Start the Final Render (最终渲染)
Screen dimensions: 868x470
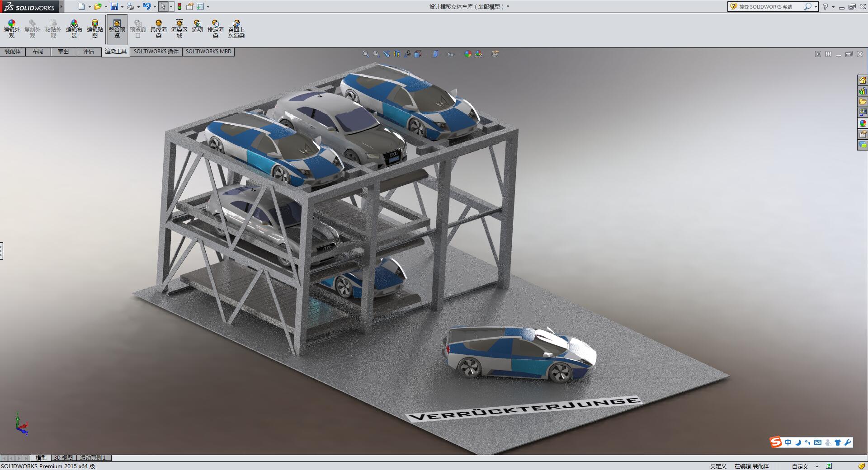coord(159,29)
